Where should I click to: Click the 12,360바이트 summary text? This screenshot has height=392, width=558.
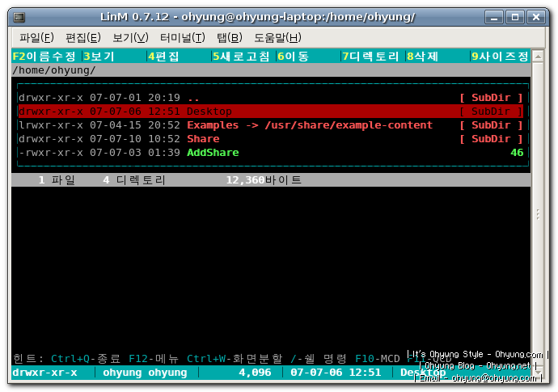tap(264, 180)
